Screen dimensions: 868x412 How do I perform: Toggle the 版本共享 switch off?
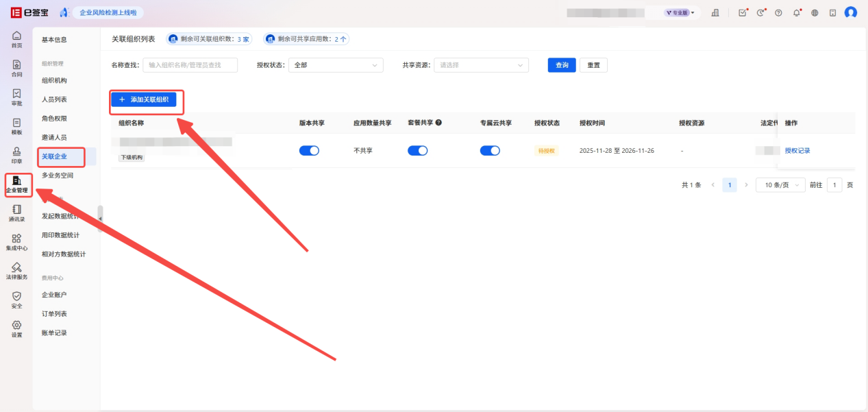click(x=309, y=151)
